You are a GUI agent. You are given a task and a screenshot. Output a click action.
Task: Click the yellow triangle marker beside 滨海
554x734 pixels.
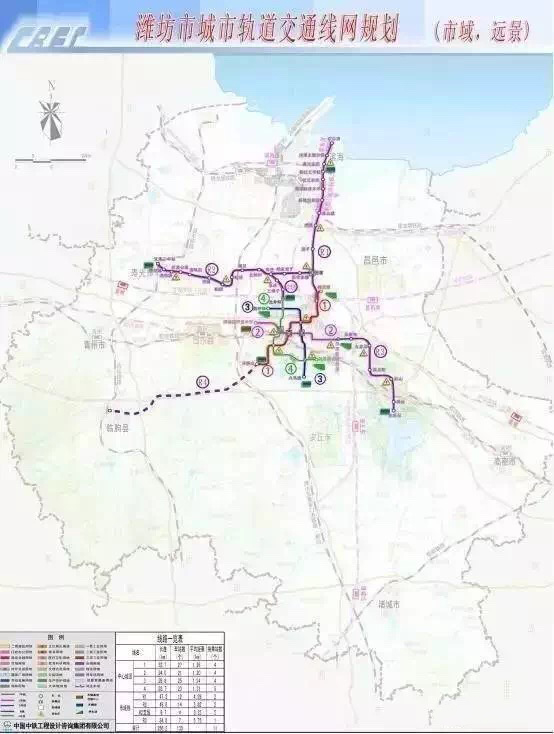coord(331,162)
